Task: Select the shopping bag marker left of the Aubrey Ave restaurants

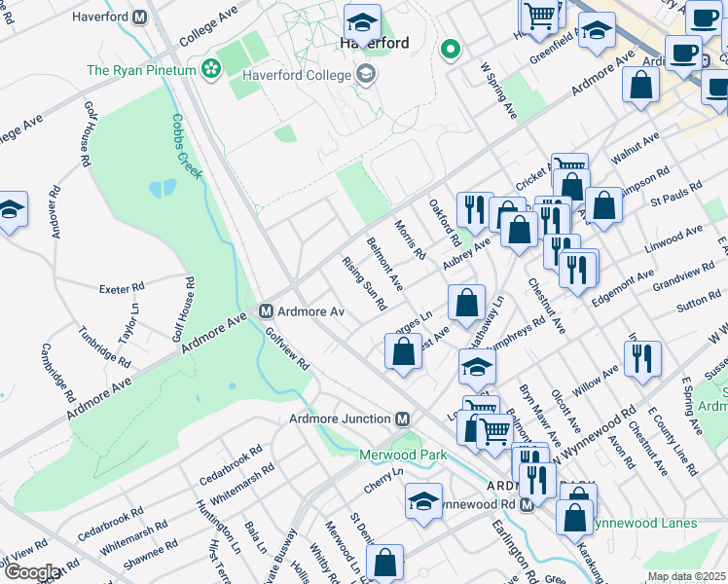Action: [x=519, y=231]
